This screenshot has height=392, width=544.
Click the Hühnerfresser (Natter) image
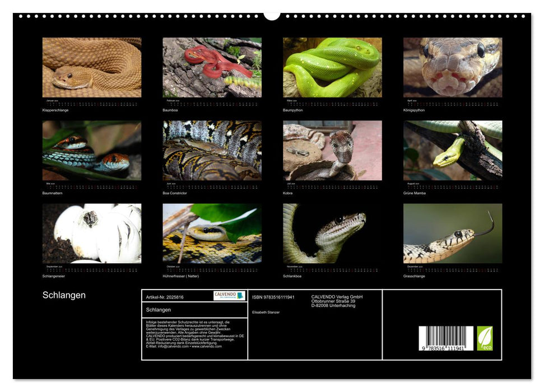tap(212, 233)
